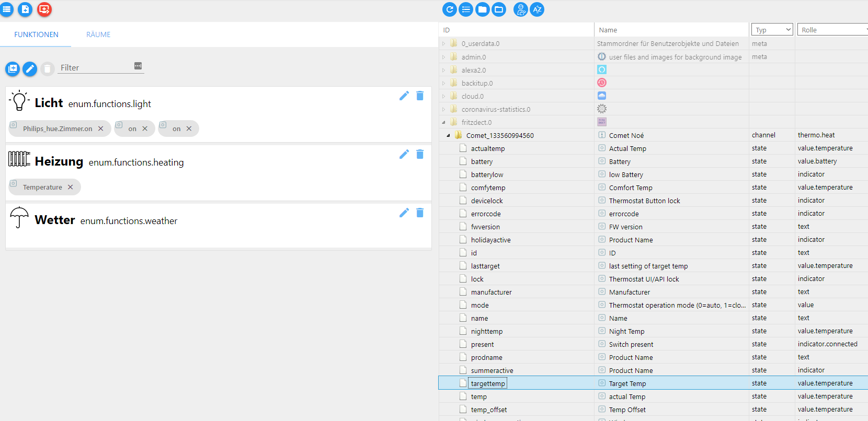
Task: Open the list view menu icon at top left
Action: click(6, 9)
